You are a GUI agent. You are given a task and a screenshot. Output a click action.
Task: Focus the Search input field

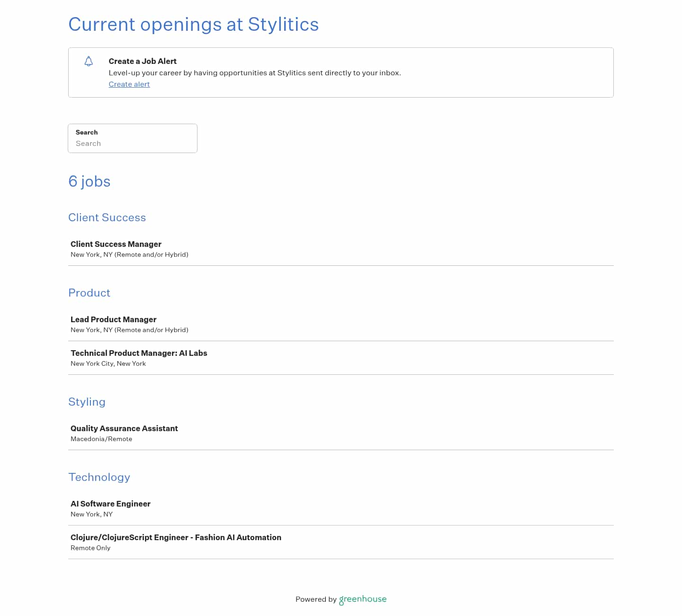coord(133,143)
